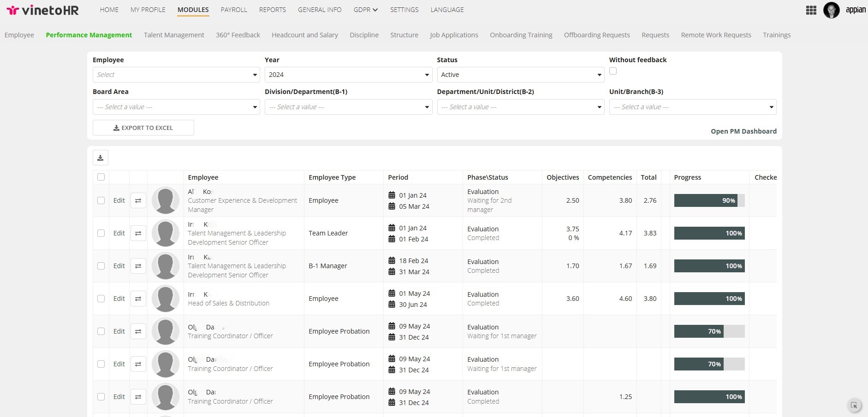
Task: Click the vinetoHR logo
Action: point(43,10)
